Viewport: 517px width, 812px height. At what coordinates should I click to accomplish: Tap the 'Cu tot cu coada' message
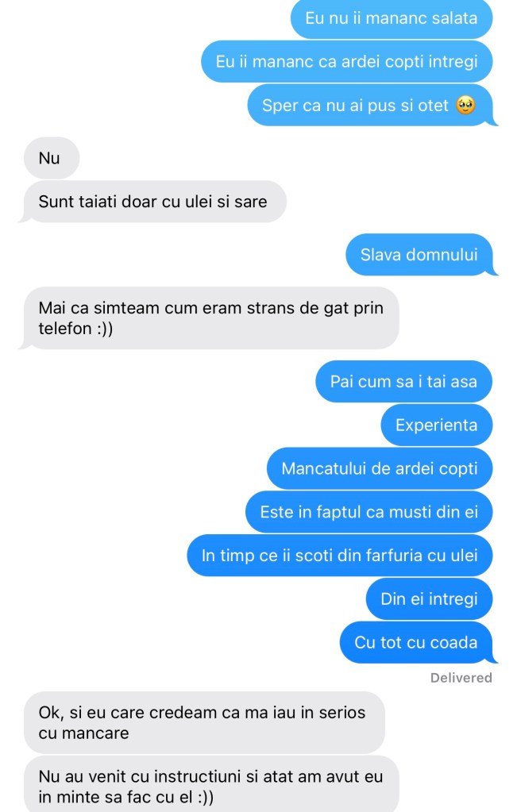[x=418, y=643]
